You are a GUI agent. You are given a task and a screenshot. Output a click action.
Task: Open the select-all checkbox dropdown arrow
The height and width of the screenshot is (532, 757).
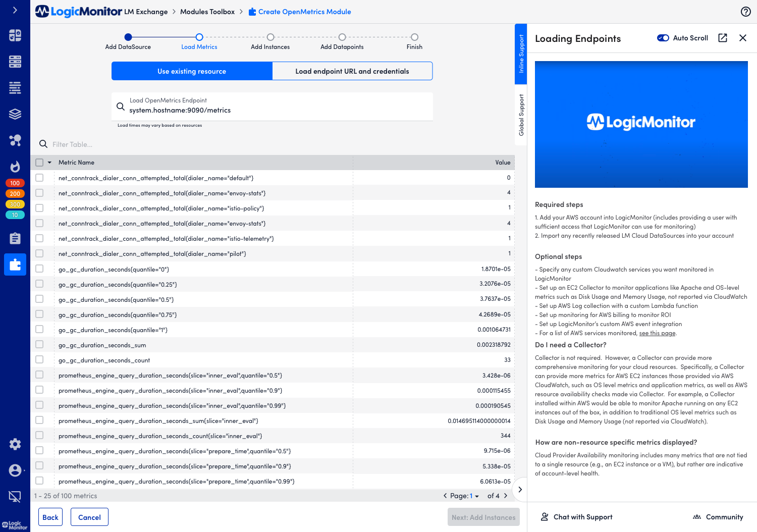(x=49, y=163)
